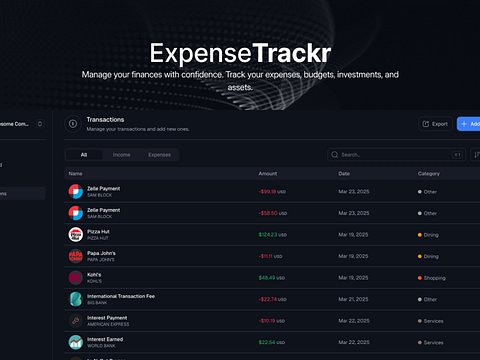480x360 pixels.
Task: Focus the Search input field
Action: [397, 155]
